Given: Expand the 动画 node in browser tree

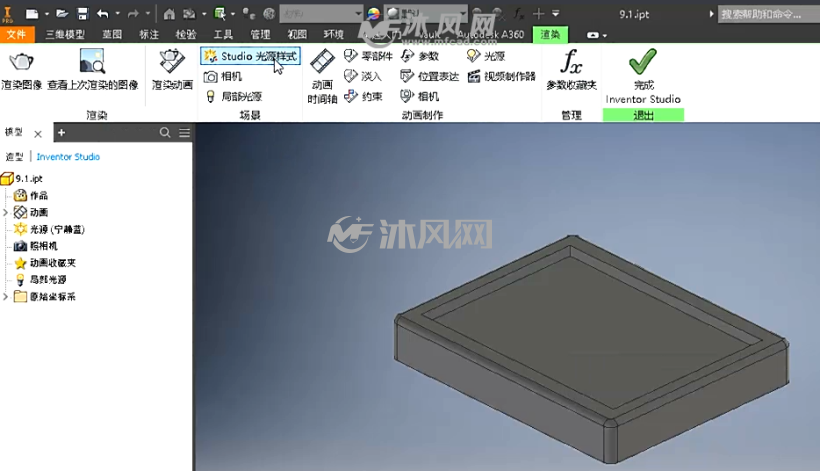Looking at the screenshot, I should [x=5, y=212].
